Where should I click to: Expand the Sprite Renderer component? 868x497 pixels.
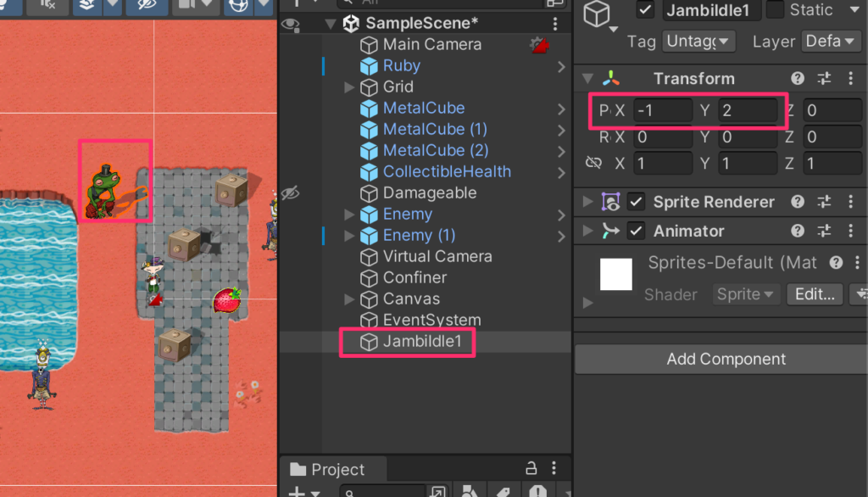click(588, 202)
